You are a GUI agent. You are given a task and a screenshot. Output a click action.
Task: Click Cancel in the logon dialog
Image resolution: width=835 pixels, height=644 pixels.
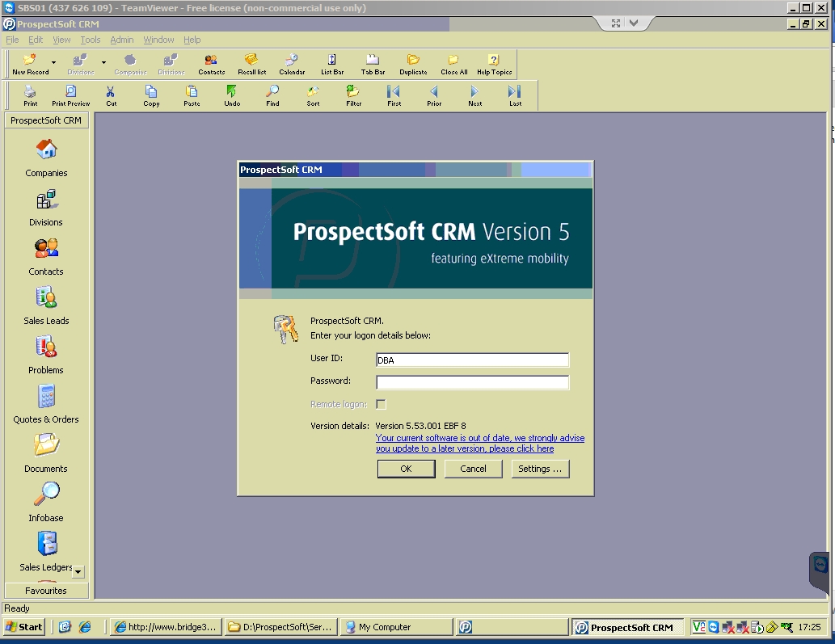point(473,469)
